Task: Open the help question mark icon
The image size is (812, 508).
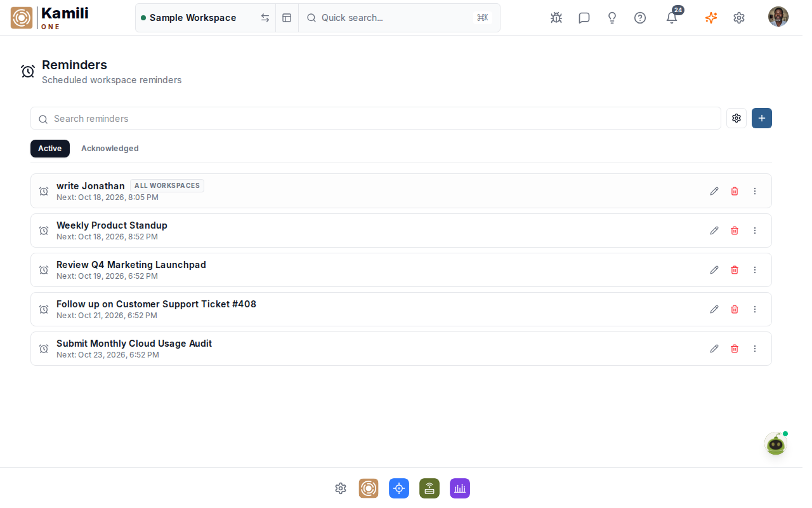Action: (x=640, y=18)
